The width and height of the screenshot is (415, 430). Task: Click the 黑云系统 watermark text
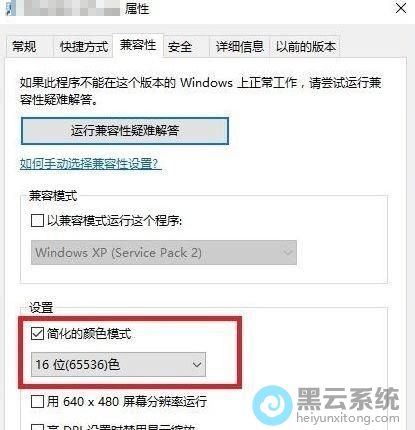348,399
